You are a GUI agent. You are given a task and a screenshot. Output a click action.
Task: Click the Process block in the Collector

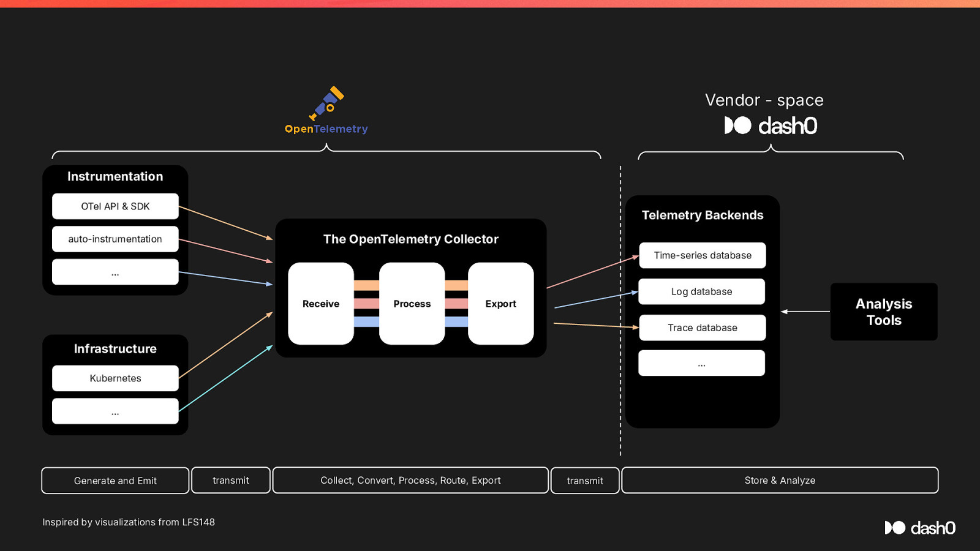tap(412, 304)
